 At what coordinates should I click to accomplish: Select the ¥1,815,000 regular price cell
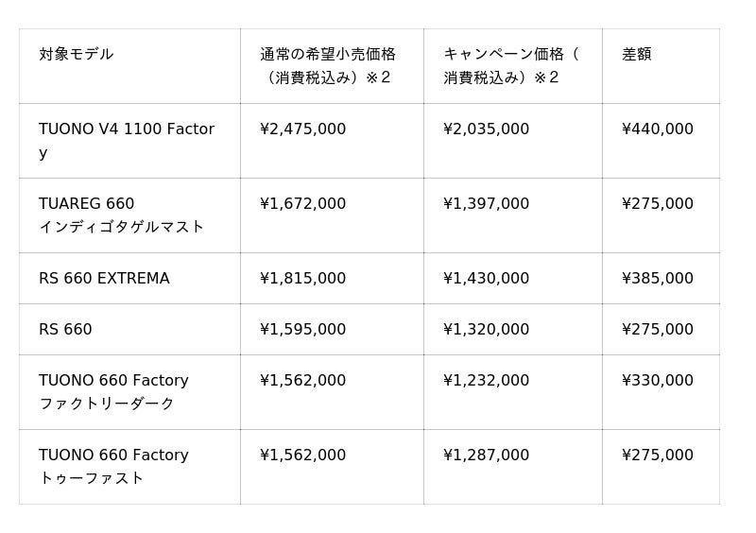[302, 279]
